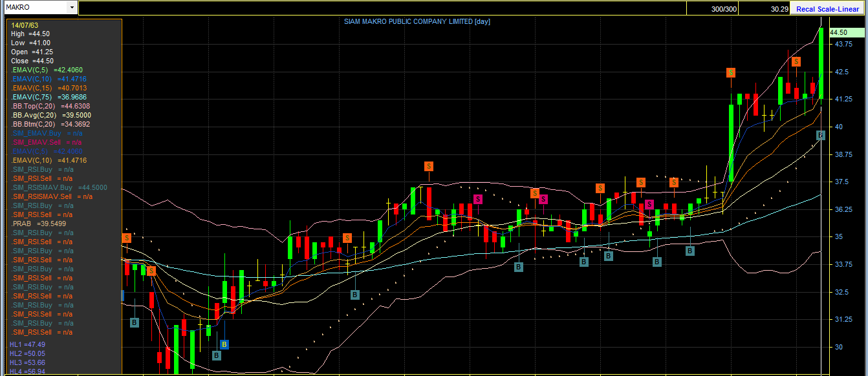Screen dimensions: 868x376
Task: Click the 30.29 value field
Action: point(764,9)
